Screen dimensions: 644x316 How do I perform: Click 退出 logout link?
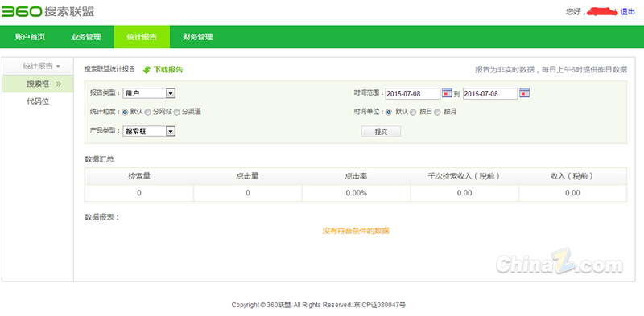[x=628, y=12]
